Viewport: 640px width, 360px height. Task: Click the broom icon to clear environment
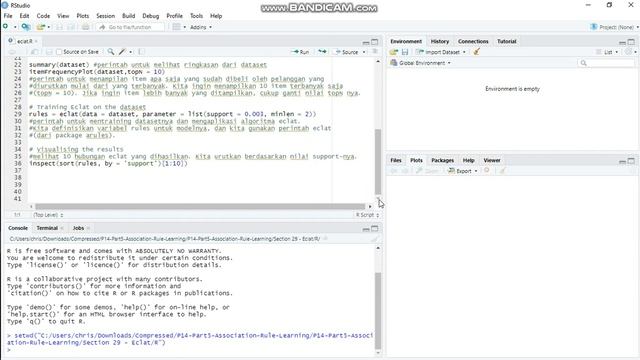pos(476,52)
